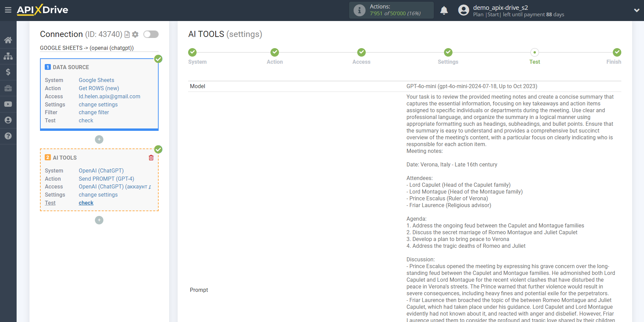Open connection settings gear icon

(x=135, y=34)
